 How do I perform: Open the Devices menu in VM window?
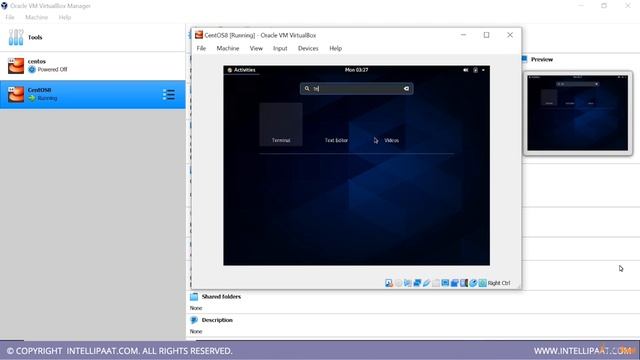tap(308, 48)
